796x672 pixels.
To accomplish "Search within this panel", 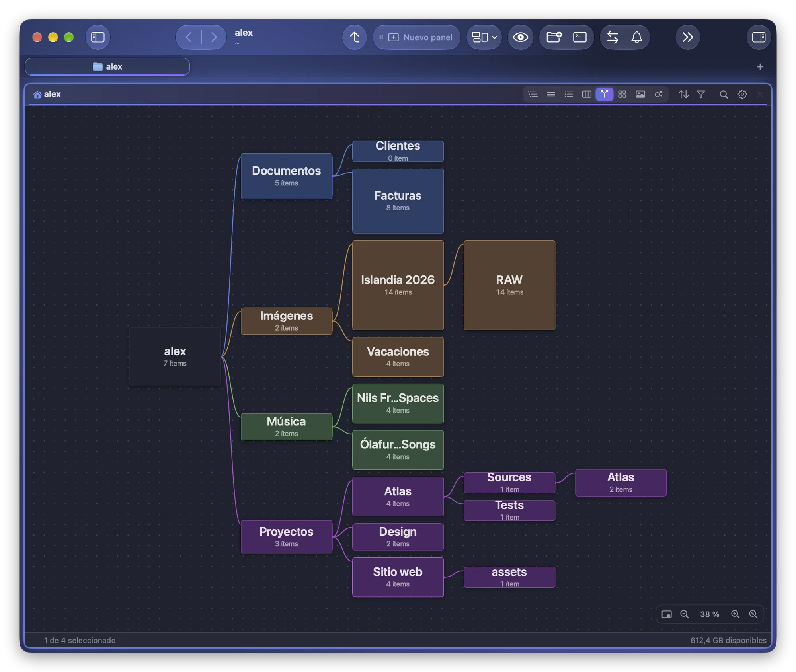I will 724,94.
